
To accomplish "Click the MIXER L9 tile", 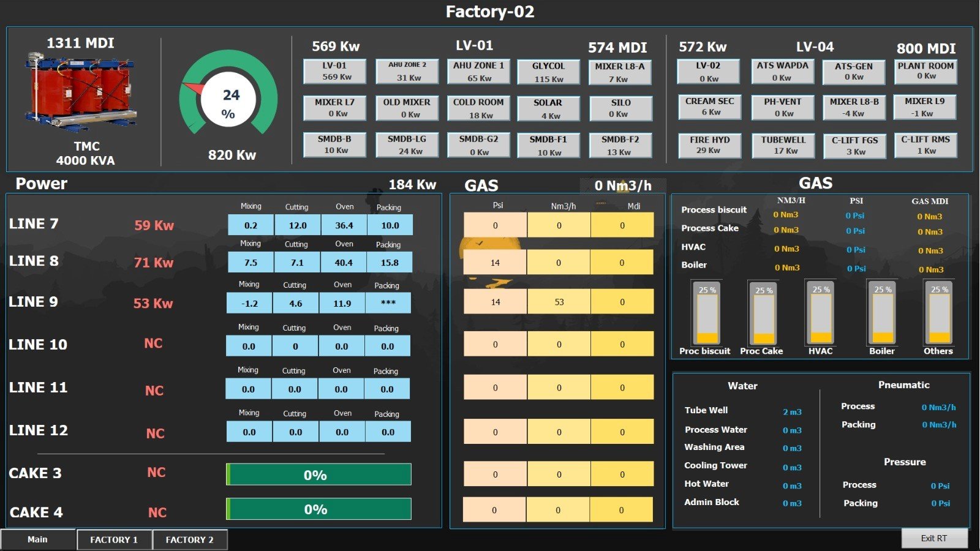I will [925, 107].
